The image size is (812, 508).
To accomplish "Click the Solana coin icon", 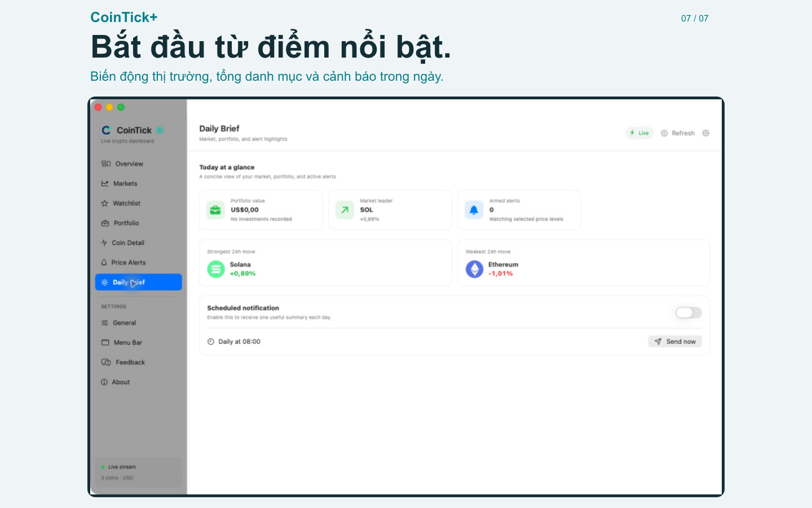I will pos(216,269).
